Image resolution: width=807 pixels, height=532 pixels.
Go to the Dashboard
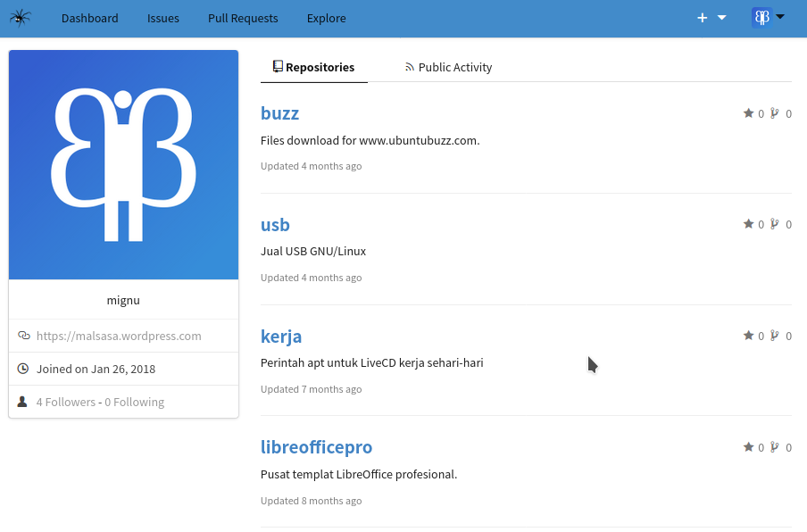point(89,18)
